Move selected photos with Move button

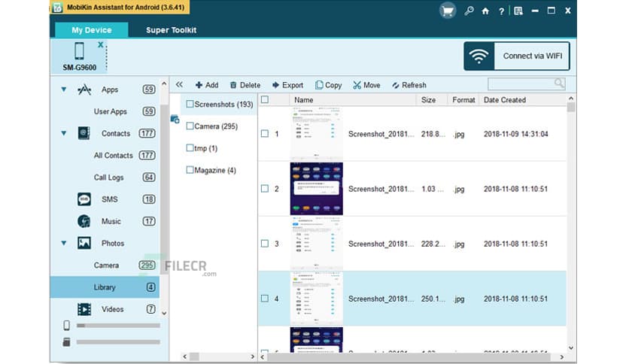[x=366, y=85]
